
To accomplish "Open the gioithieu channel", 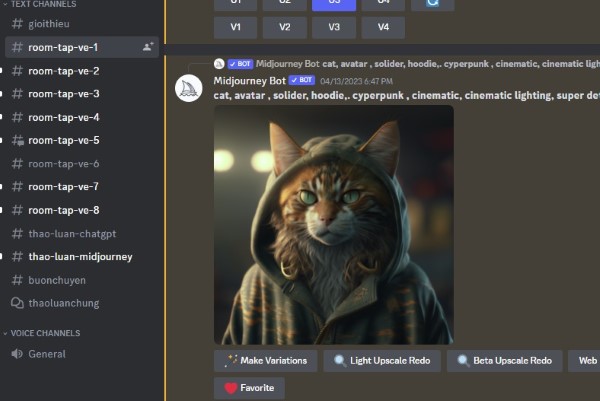I will tap(49, 22).
